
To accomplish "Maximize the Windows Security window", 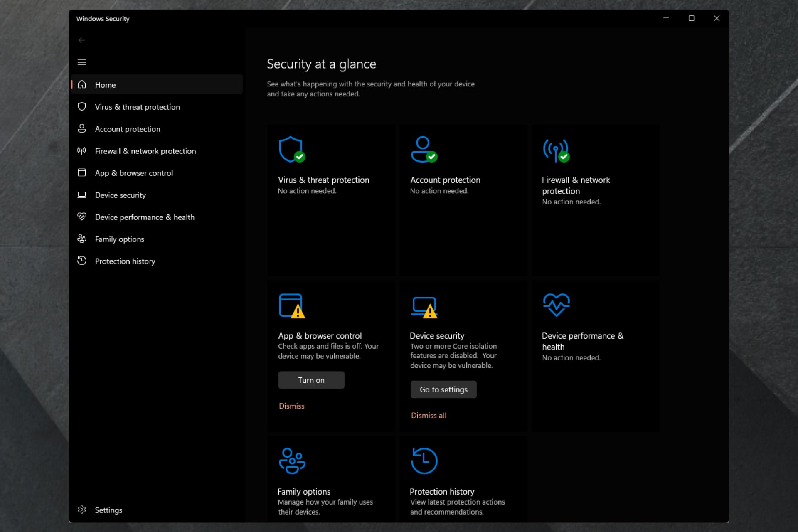I will [692, 18].
